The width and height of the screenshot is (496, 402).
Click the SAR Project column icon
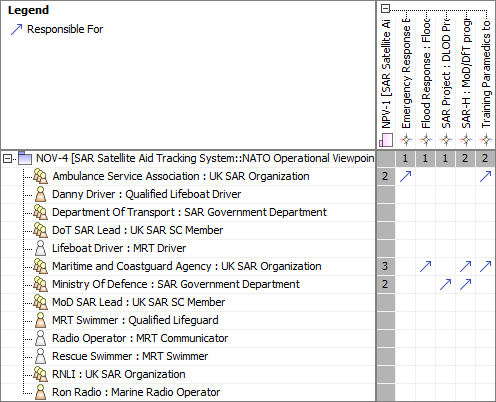coord(446,140)
